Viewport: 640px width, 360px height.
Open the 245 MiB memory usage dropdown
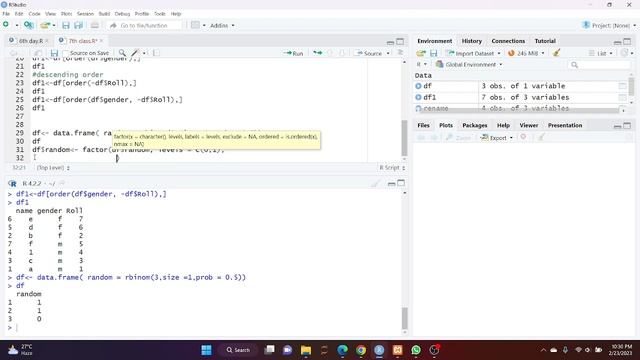526,53
